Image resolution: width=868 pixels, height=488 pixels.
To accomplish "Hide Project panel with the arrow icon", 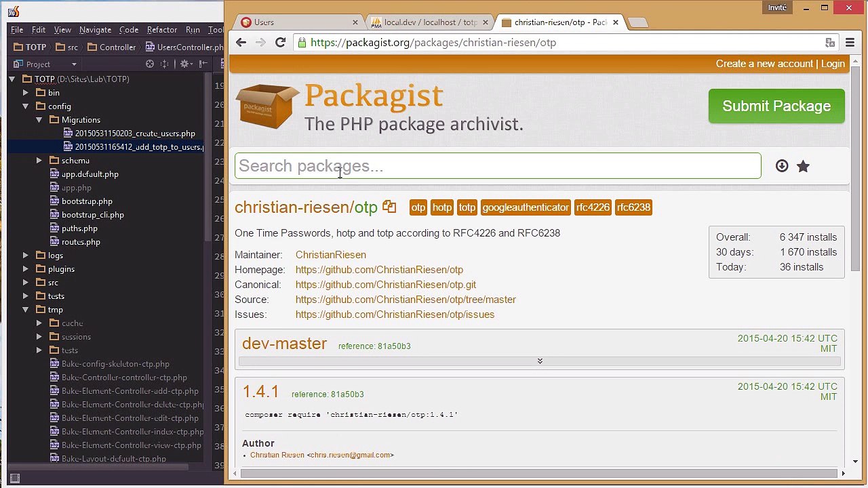I will coord(203,64).
